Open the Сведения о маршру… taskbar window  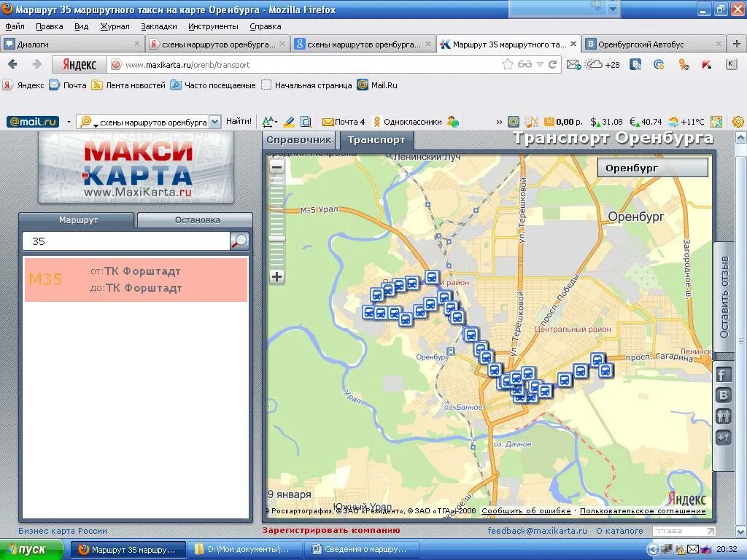(x=360, y=549)
